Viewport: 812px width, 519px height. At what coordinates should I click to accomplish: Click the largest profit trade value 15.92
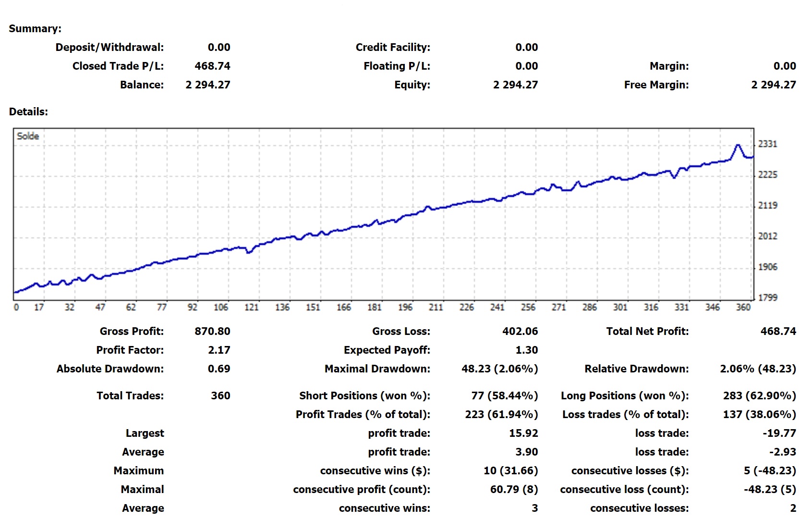click(523, 433)
